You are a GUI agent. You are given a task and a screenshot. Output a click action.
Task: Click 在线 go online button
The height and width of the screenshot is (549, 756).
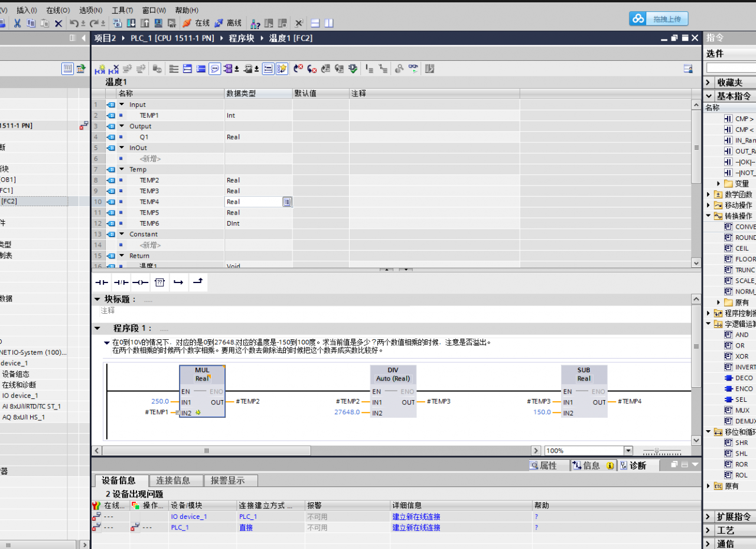pos(196,23)
